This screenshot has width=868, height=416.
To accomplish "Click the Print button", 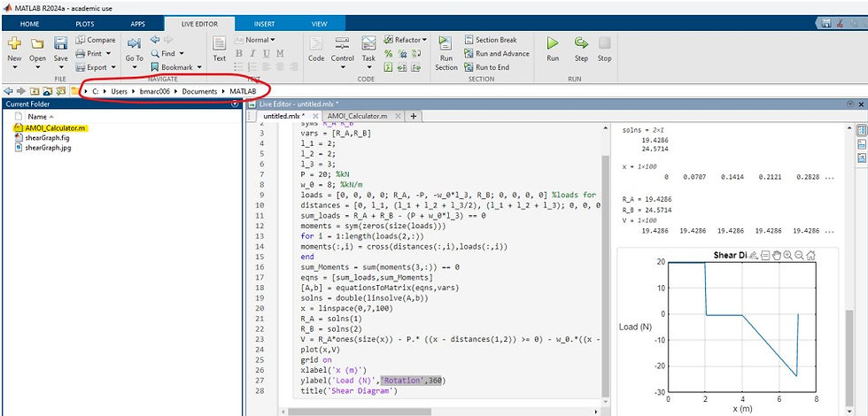I will coord(89,54).
